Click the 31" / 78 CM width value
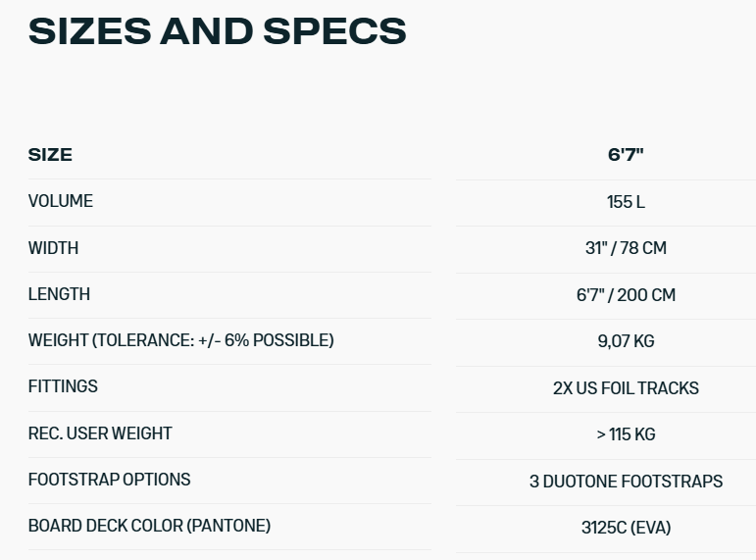756x560 pixels. click(626, 248)
